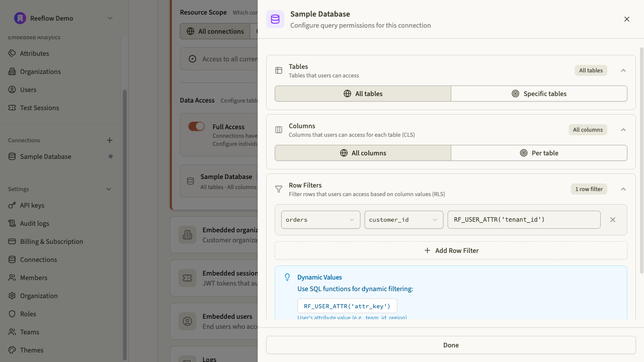Click the Row Filters funnel icon
Screen dimensions: 644x362
[279, 189]
